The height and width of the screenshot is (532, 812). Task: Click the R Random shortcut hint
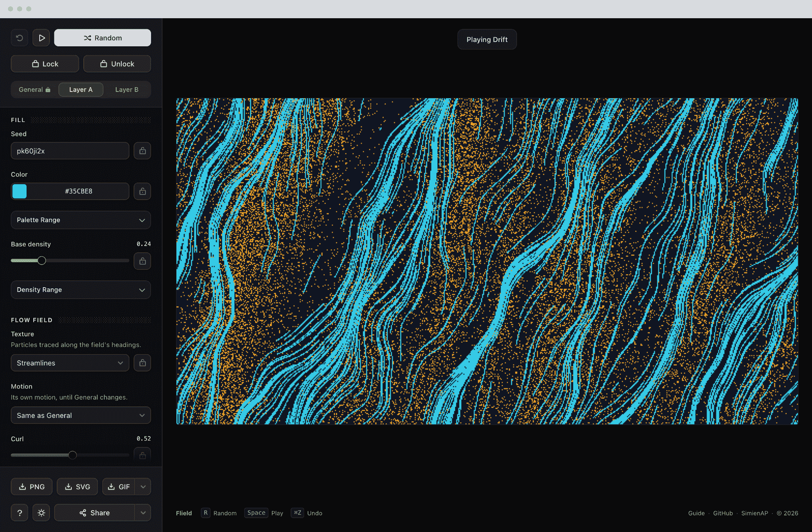pos(219,513)
